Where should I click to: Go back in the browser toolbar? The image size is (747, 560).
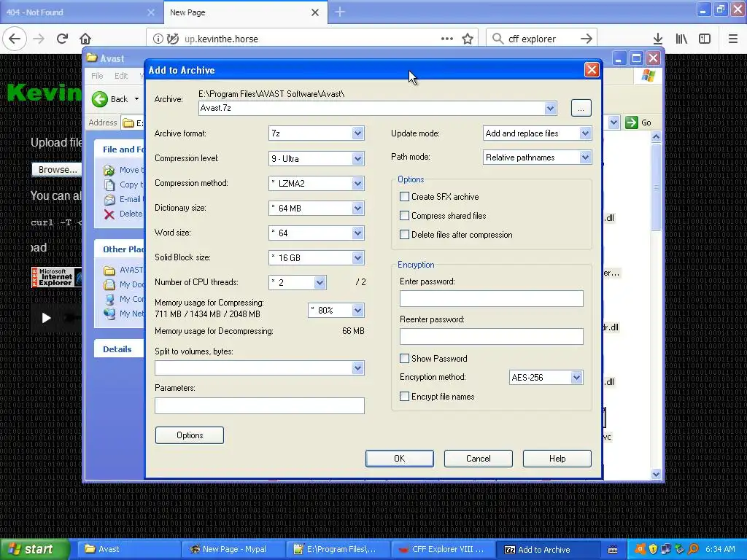pyautogui.click(x=15, y=39)
